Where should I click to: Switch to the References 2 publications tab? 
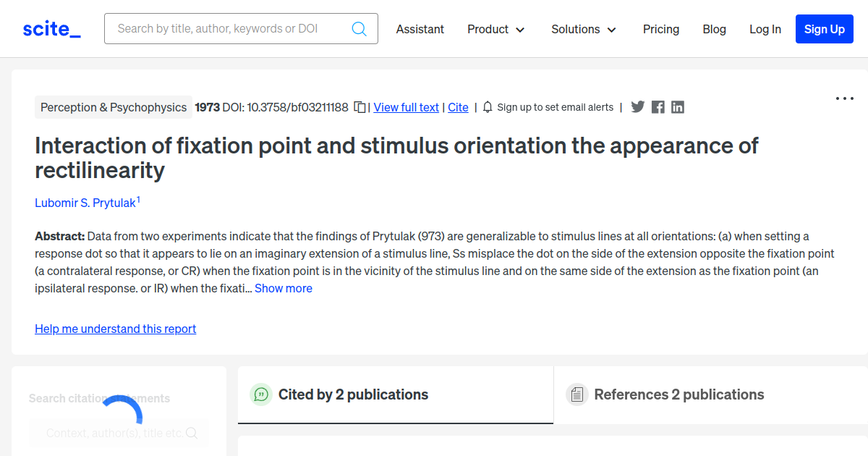coord(678,394)
